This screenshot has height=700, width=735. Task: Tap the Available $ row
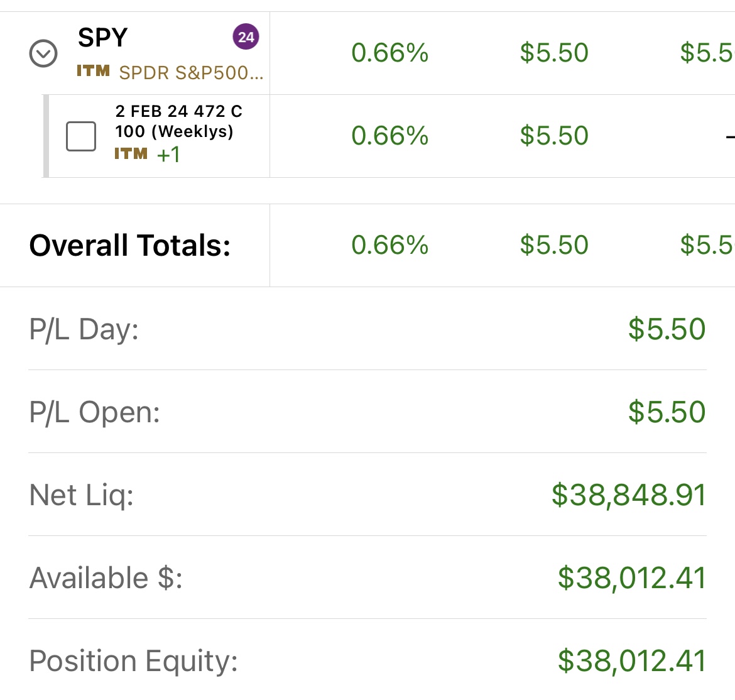[x=367, y=577]
